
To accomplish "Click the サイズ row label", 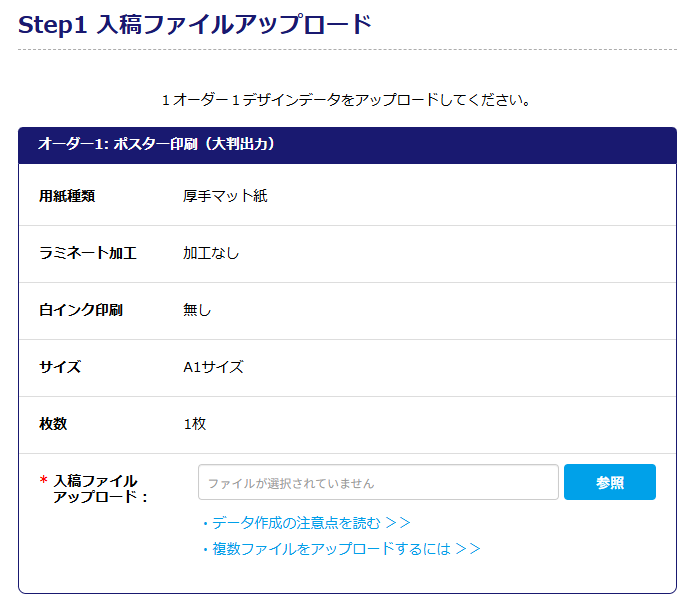I will point(60,367).
